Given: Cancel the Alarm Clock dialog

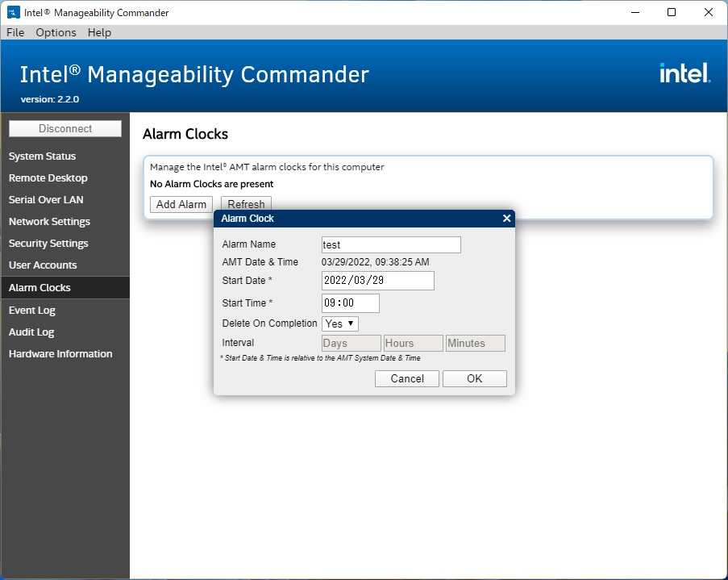Looking at the screenshot, I should point(406,379).
